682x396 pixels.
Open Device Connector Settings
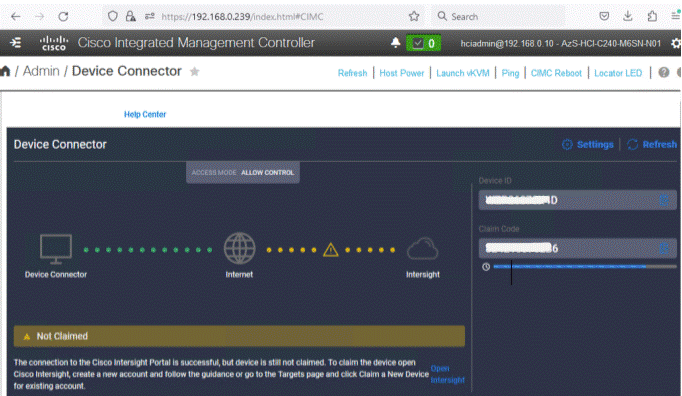[588, 144]
